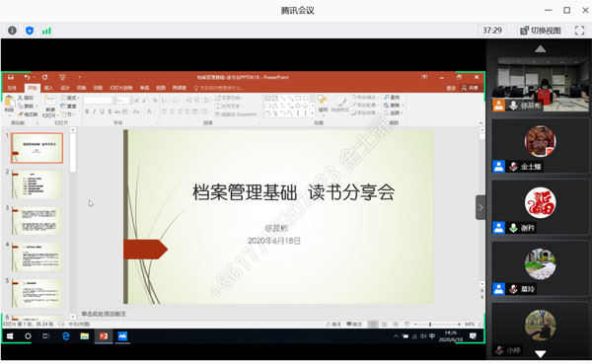592x364 pixels.
Task: Click the 共享 share button in PowerPoint
Action: [x=470, y=88]
